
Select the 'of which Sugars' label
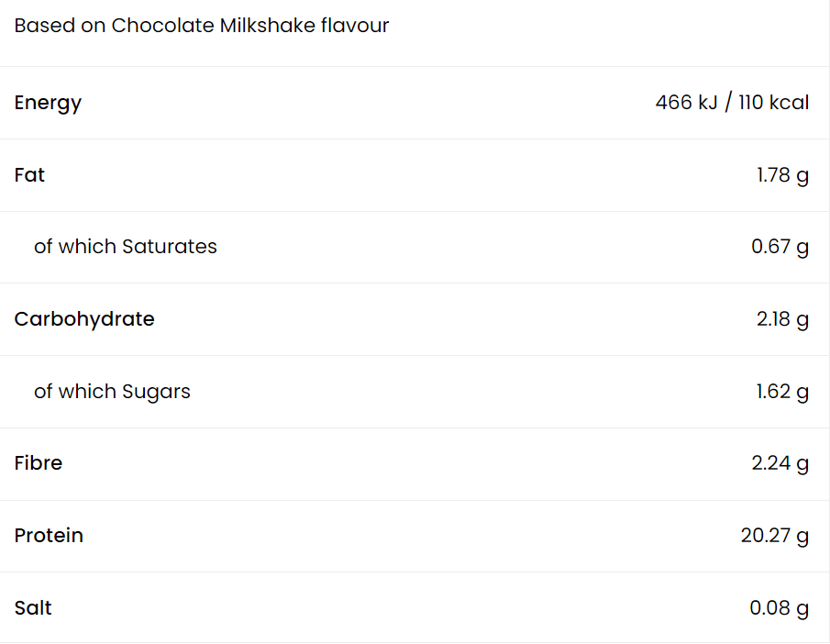[x=112, y=392]
